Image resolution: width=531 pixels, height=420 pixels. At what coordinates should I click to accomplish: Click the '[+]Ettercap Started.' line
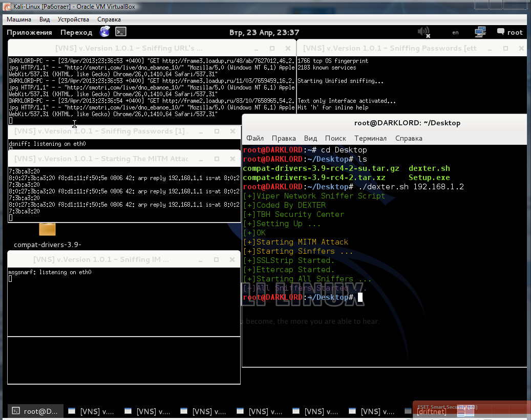click(x=288, y=270)
